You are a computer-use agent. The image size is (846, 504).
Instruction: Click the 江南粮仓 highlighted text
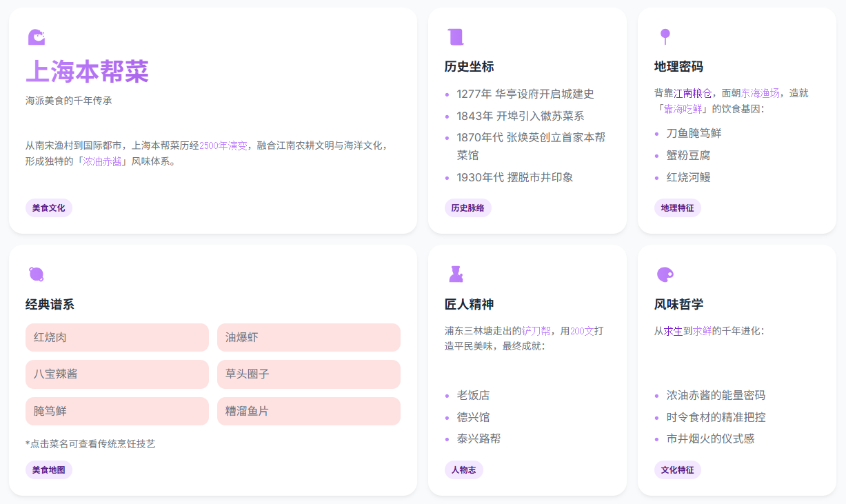click(693, 93)
